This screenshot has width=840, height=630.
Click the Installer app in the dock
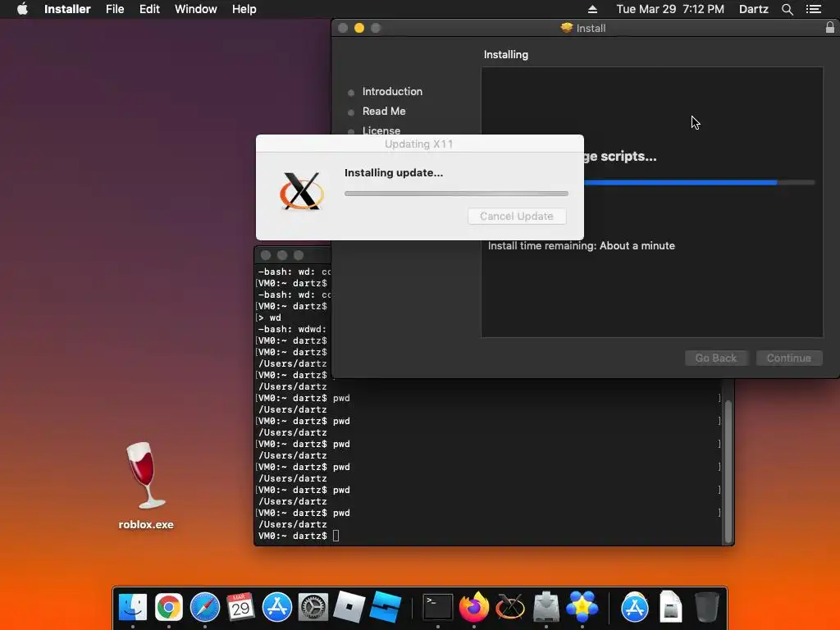(546, 608)
